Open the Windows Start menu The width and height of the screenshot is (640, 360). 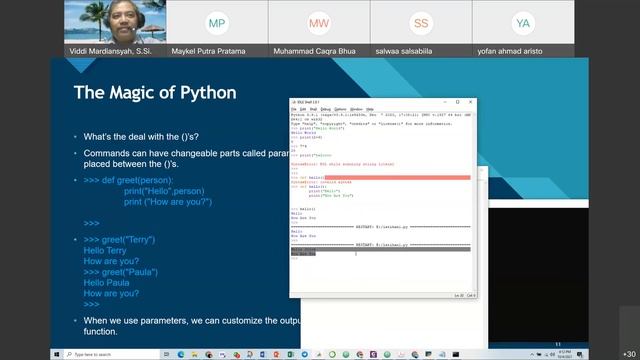click(57, 354)
